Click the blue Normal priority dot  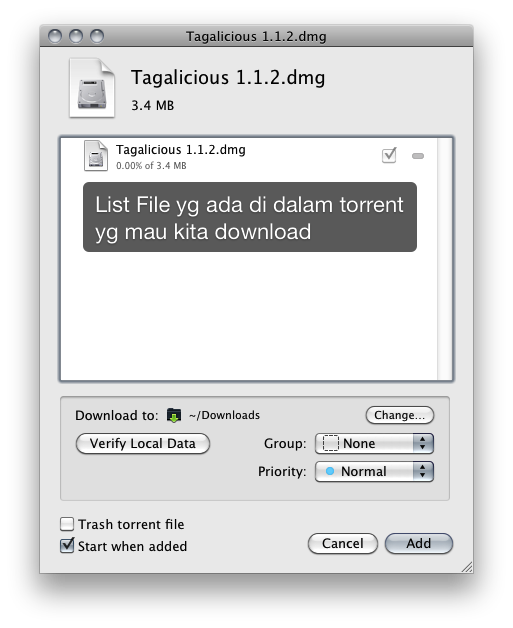(330, 471)
